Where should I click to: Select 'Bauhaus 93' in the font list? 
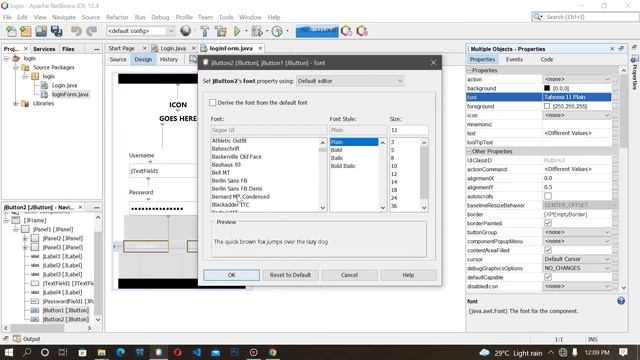click(226, 165)
